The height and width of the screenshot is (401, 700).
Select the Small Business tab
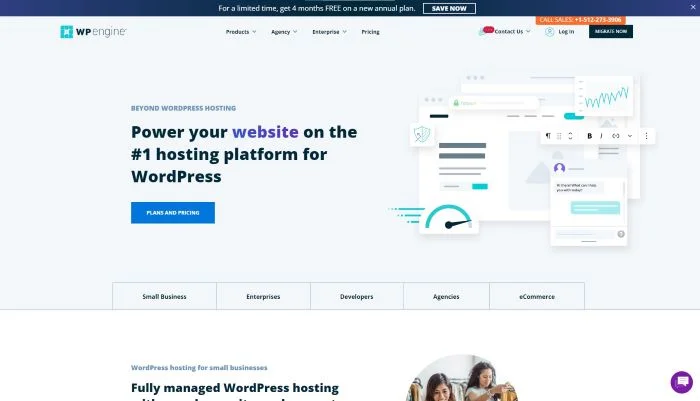pyautogui.click(x=164, y=297)
